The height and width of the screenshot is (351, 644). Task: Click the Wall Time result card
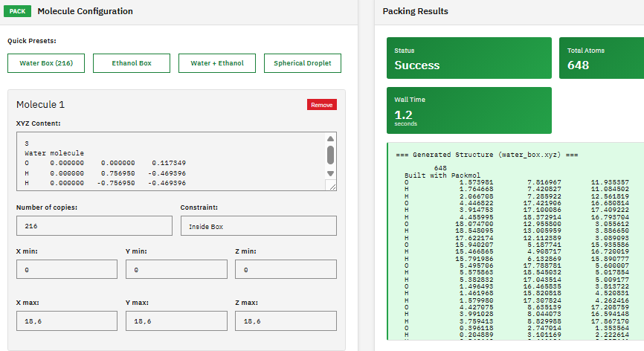[468, 110]
